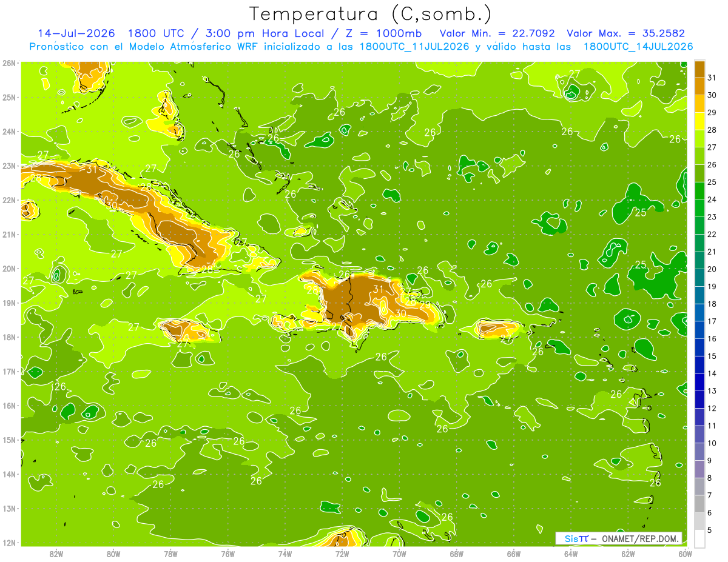Image resolution: width=728 pixels, height=562 pixels.
Task: Click the '66W' longitude axis label
Action: click(x=513, y=554)
